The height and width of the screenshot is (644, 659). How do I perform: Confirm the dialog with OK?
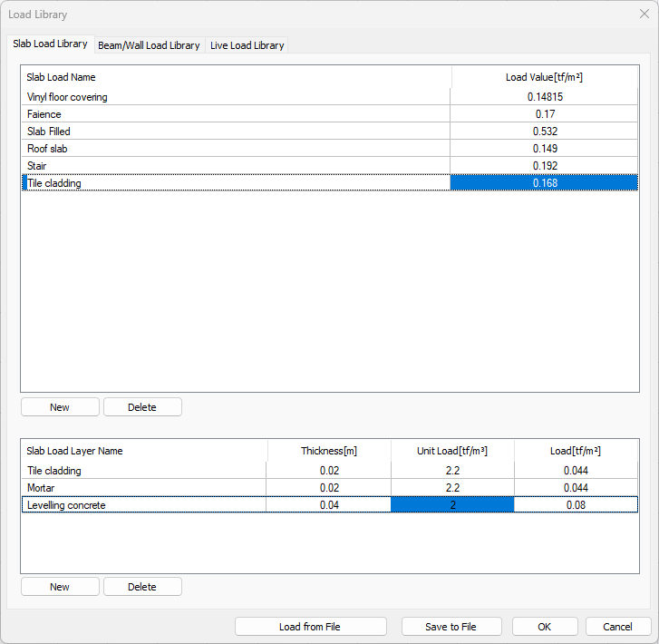[544, 627]
